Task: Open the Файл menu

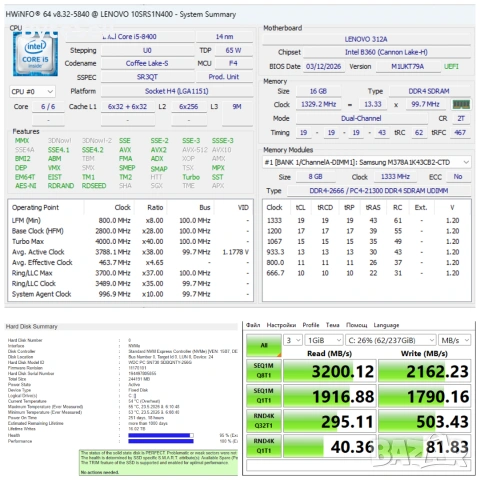Action: 253,325
